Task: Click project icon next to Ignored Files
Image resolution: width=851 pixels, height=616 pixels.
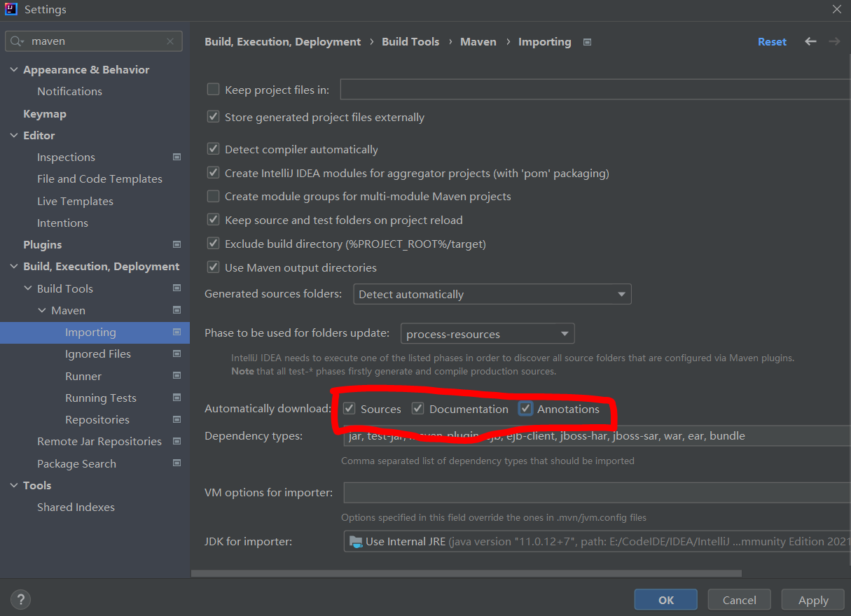Action: [177, 354]
